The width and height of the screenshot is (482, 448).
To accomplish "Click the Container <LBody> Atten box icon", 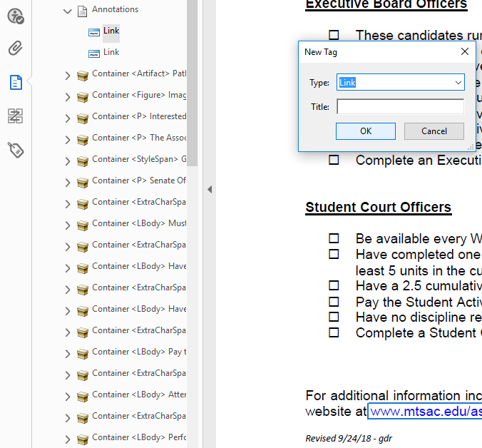I will point(83,397).
